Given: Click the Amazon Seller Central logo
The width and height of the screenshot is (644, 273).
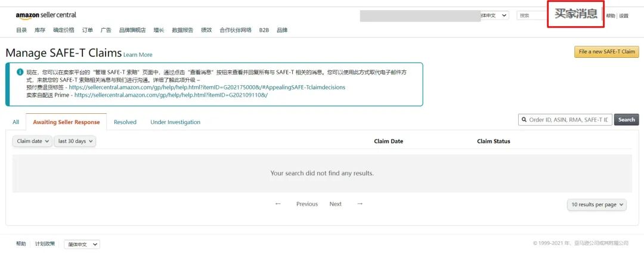Looking at the screenshot, I should click(46, 15).
